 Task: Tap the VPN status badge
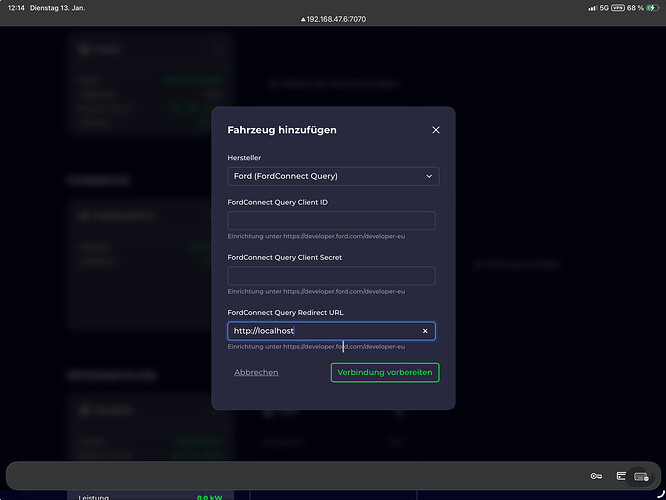(618, 8)
